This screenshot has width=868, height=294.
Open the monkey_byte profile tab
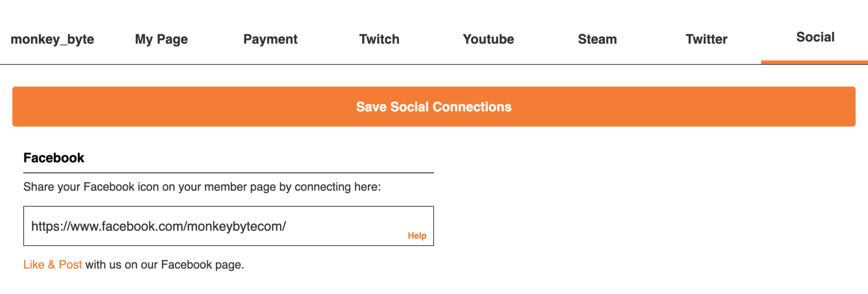tap(52, 39)
